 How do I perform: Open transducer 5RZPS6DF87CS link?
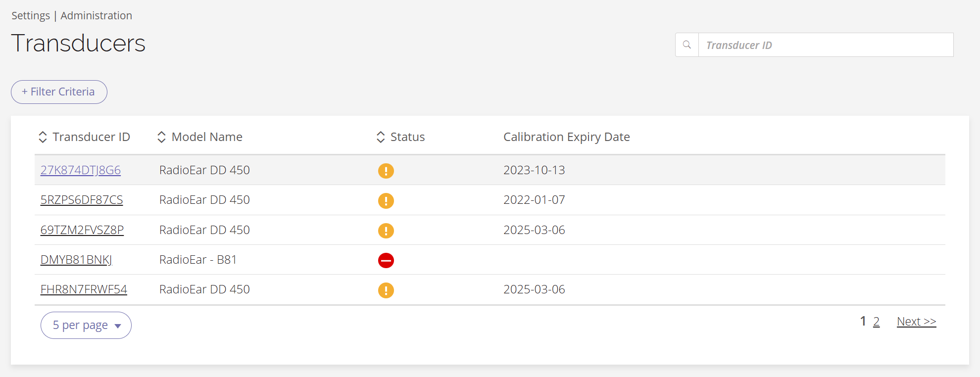pyautogui.click(x=82, y=200)
